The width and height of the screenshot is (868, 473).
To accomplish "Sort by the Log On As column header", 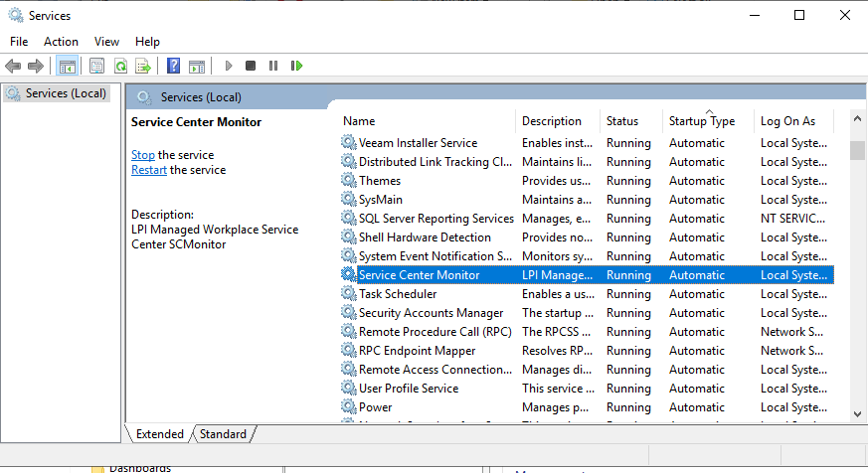I will (x=787, y=121).
